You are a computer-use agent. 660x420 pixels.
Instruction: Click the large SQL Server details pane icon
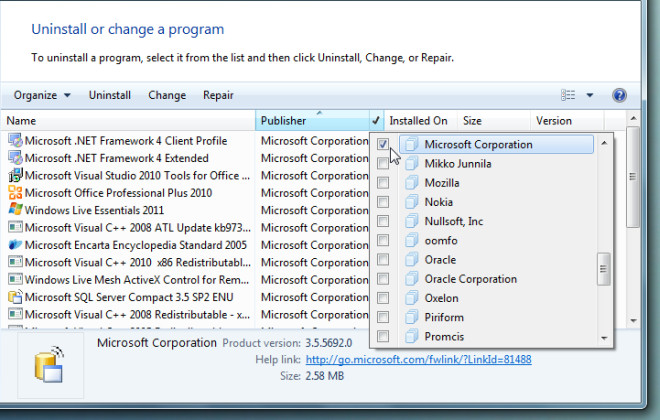[x=50, y=365]
